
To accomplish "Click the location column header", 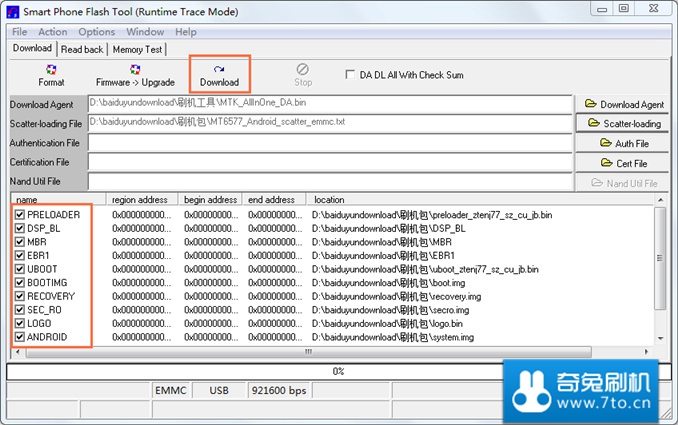I will pos(480,199).
